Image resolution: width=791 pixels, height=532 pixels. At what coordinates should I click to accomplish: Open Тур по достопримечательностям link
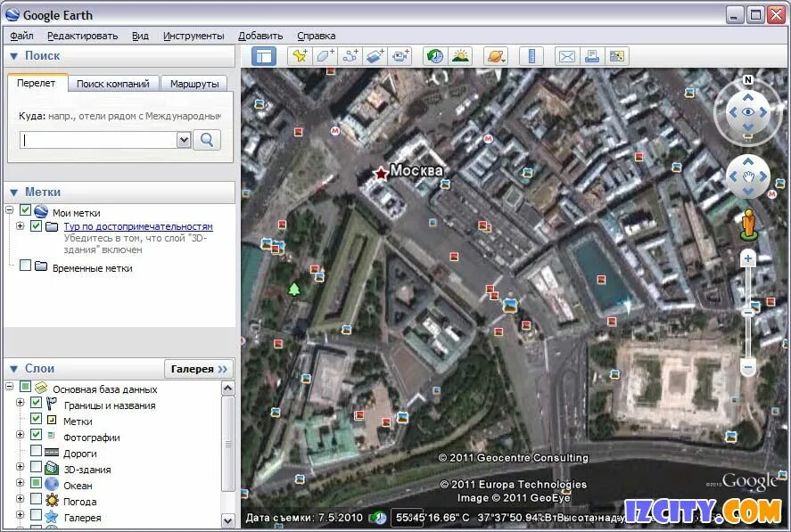pos(138,226)
